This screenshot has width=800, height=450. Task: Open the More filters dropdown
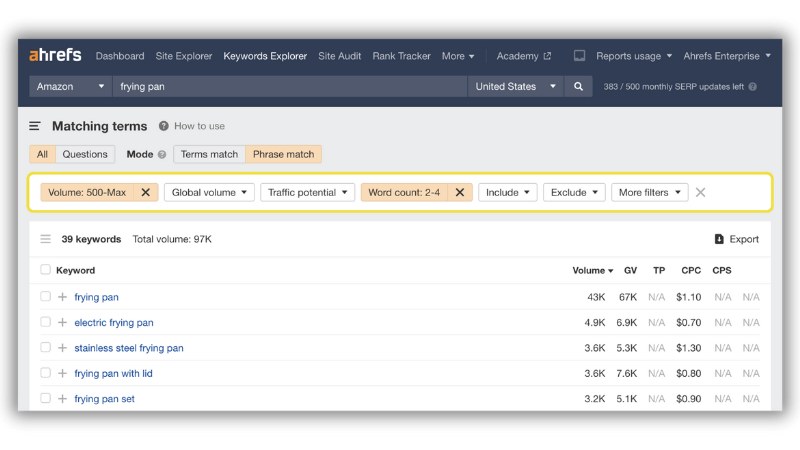pyautogui.click(x=649, y=192)
